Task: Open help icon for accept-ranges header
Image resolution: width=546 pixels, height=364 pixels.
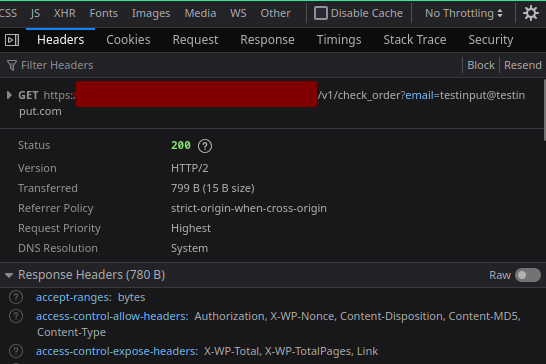Action: 16,297
